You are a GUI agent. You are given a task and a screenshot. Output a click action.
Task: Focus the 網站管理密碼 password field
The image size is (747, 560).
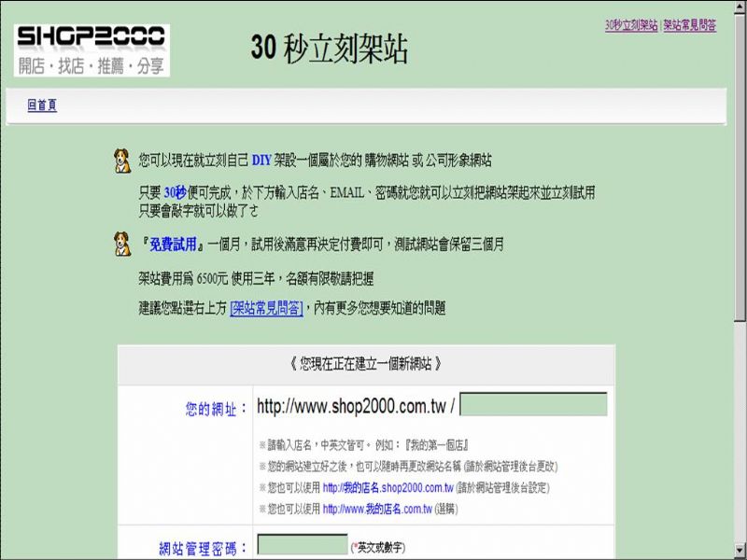(303, 544)
